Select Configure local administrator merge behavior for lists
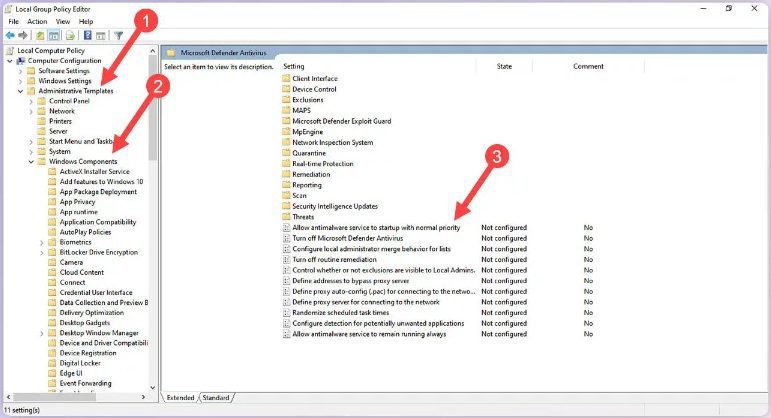This screenshot has width=771, height=418. (371, 249)
